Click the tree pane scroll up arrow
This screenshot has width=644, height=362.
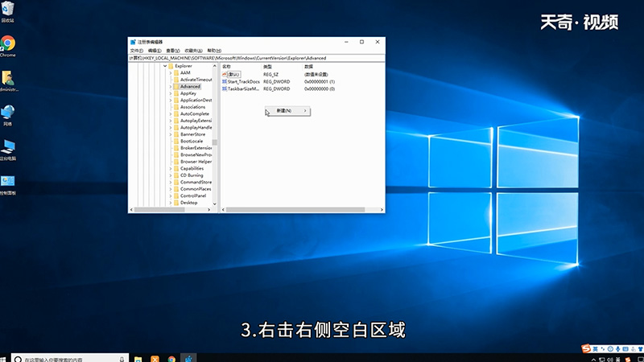point(214,66)
